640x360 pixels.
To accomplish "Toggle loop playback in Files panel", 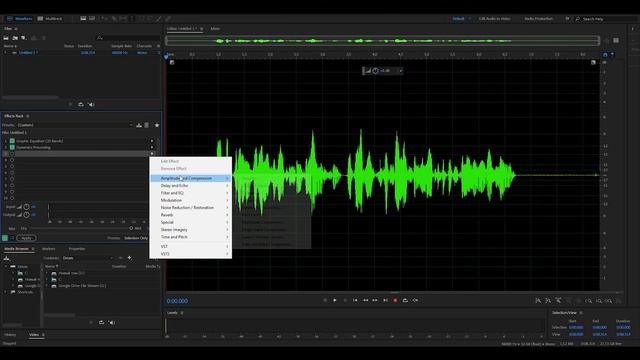I will [x=81, y=104].
